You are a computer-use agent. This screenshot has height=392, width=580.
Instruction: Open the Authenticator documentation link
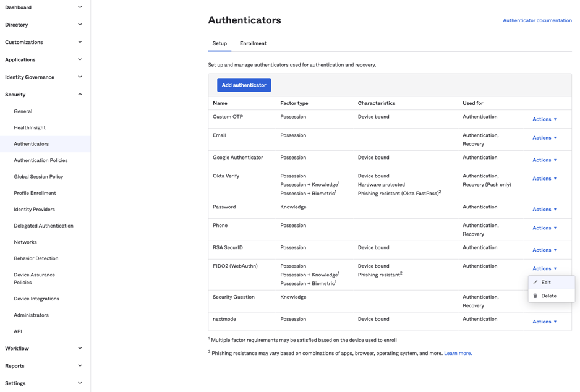click(x=537, y=20)
